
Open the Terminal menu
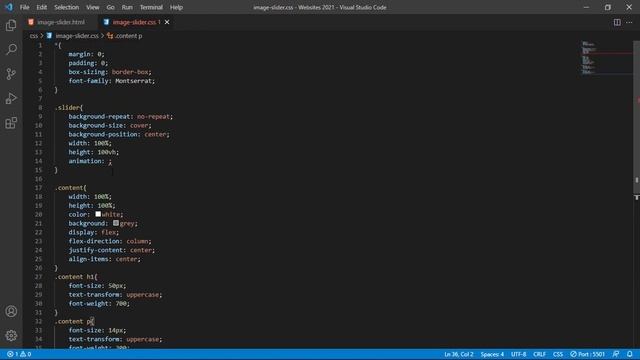point(151,7)
